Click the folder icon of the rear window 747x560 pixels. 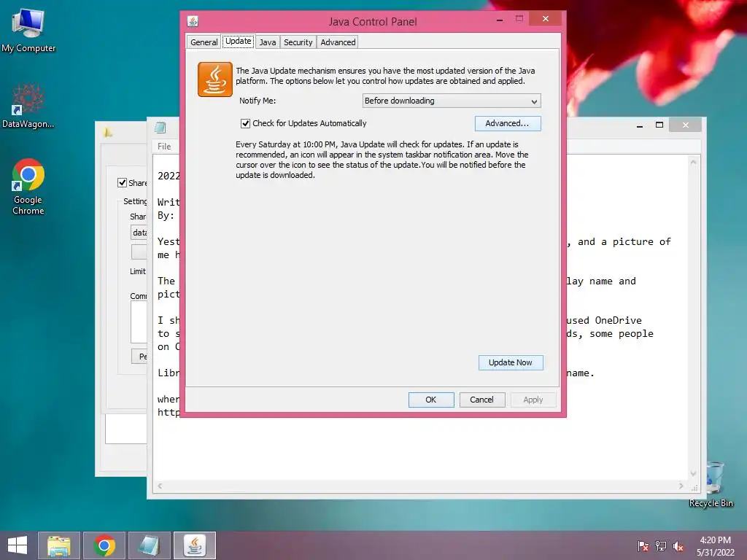[108, 133]
